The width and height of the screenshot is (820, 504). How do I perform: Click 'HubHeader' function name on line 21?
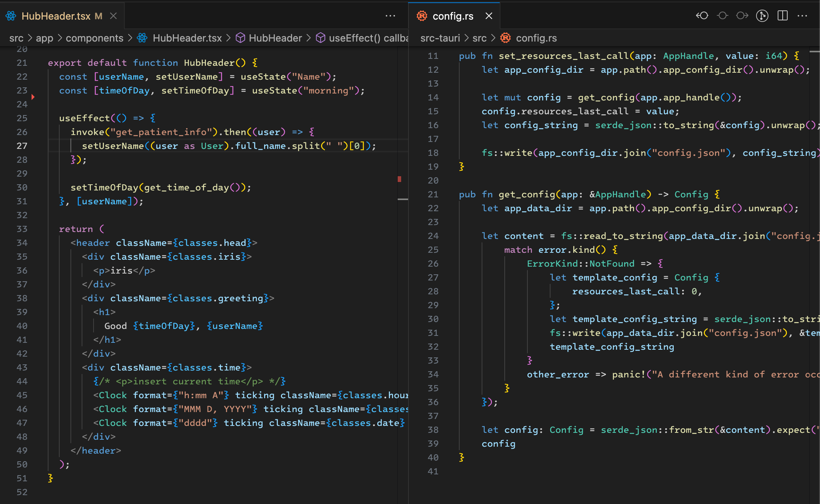click(209, 63)
